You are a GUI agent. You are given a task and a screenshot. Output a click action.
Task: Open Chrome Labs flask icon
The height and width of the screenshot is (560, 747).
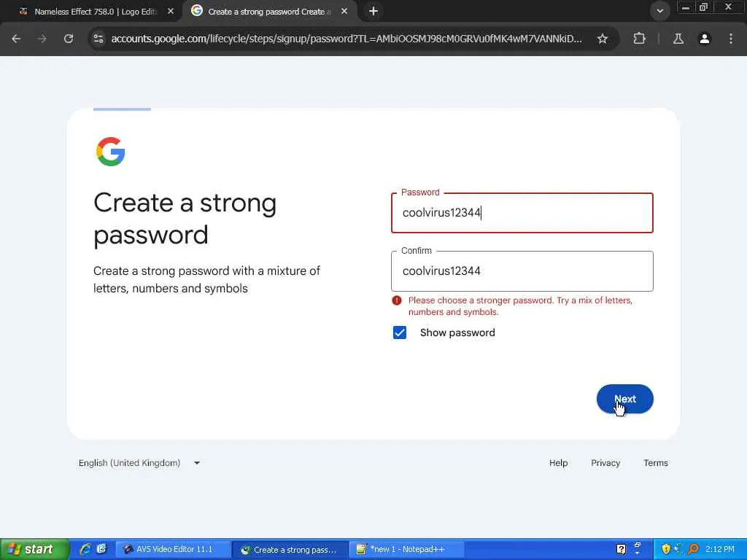tap(678, 39)
